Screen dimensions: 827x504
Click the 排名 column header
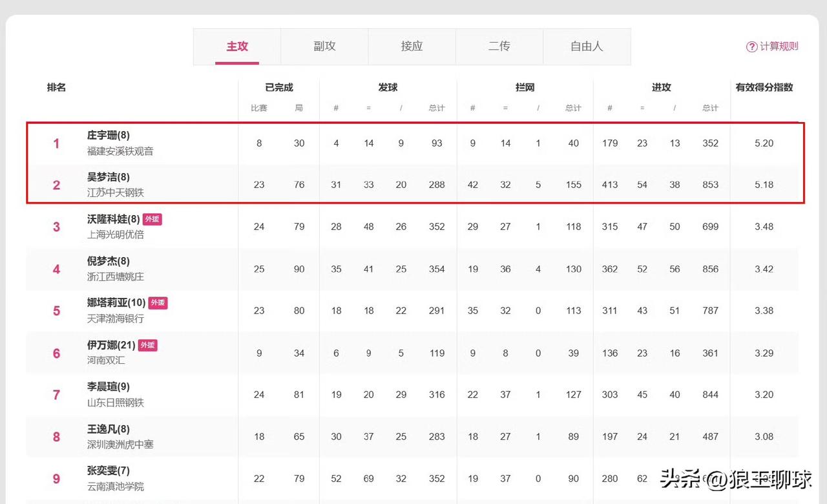pyautogui.click(x=56, y=87)
